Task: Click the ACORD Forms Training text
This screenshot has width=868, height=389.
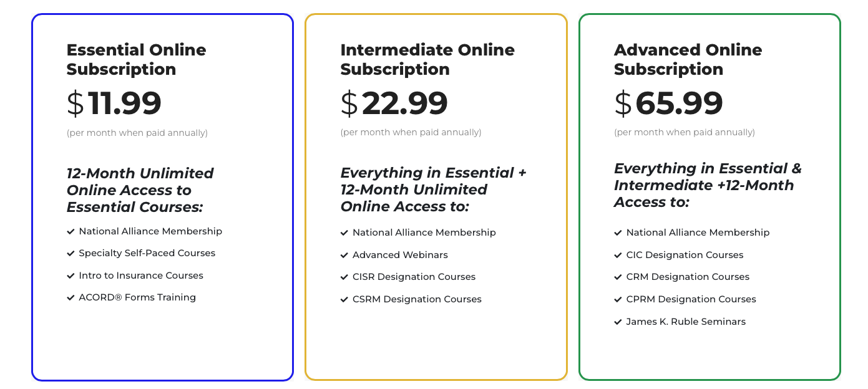Action: (137, 297)
